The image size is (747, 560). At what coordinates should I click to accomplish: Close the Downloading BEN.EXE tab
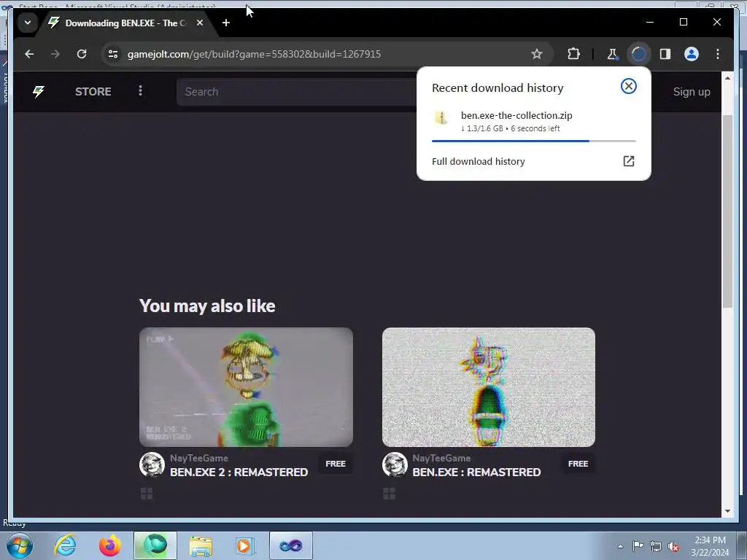point(200,23)
